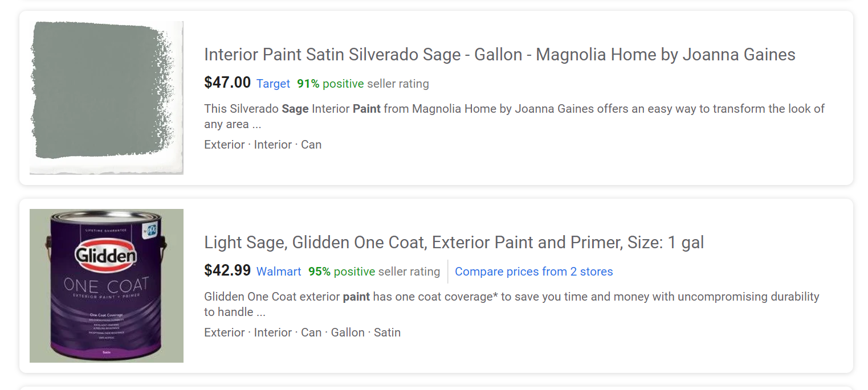
Task: Click the $42.99 price
Action: (227, 271)
